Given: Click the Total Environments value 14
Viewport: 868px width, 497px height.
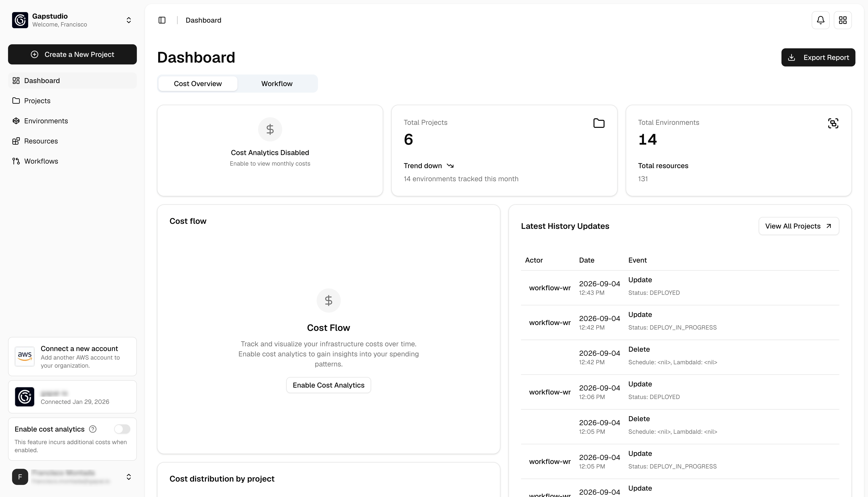Looking at the screenshot, I should click(647, 140).
